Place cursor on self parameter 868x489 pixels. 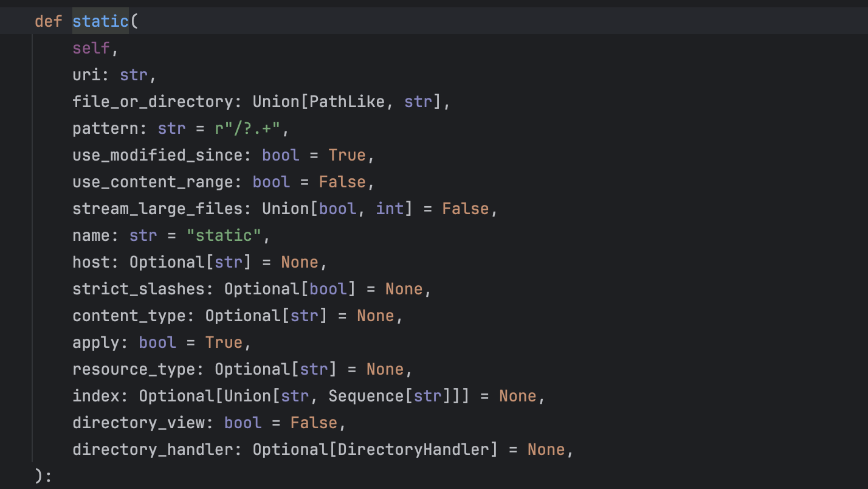coord(91,48)
